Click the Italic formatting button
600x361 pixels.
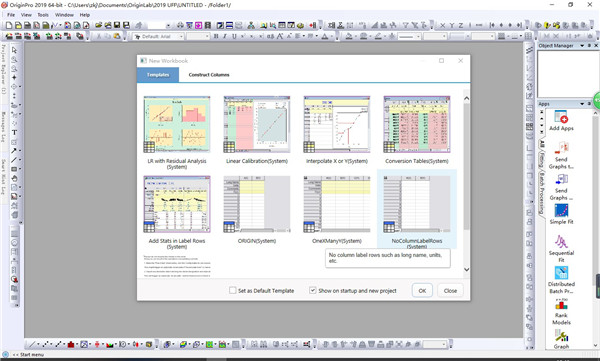[x=225, y=36]
